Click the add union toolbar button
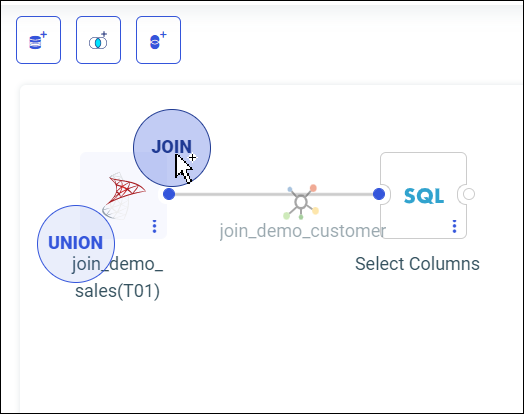Image resolution: width=524 pixels, height=414 pixels. click(158, 40)
